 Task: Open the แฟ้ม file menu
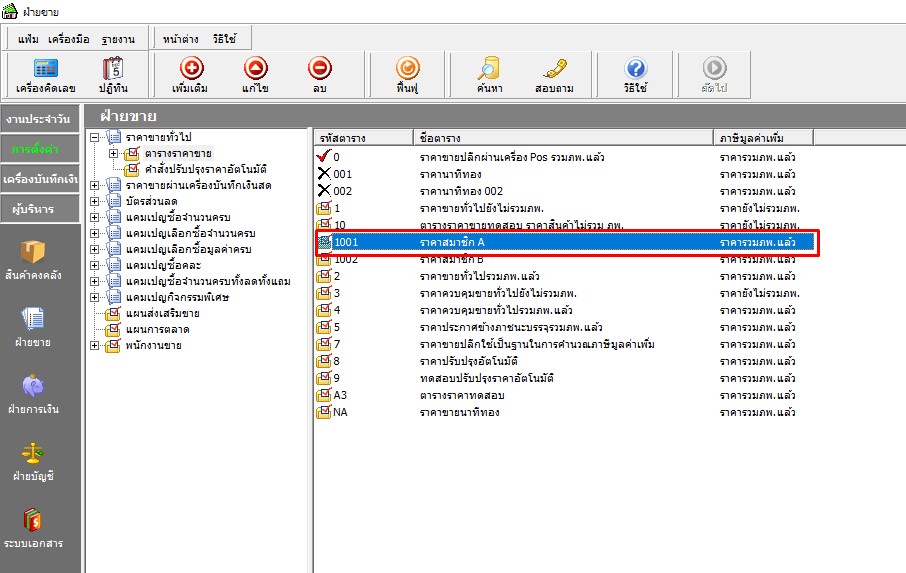coord(28,39)
